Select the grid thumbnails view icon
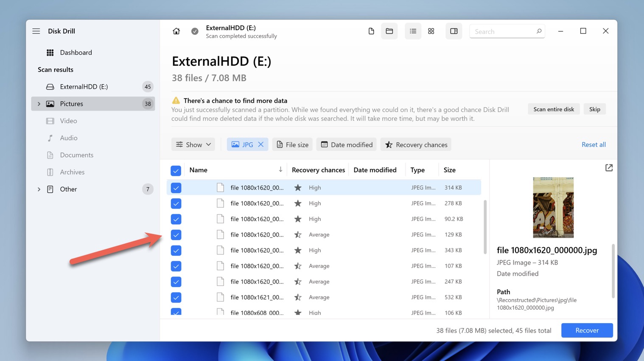 431,31
